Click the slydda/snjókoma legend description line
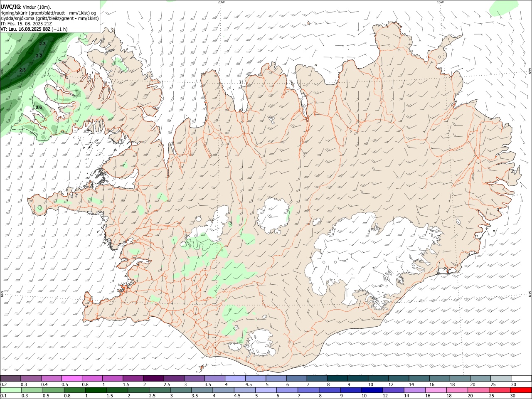The width and height of the screenshot is (532, 399). click(x=49, y=18)
